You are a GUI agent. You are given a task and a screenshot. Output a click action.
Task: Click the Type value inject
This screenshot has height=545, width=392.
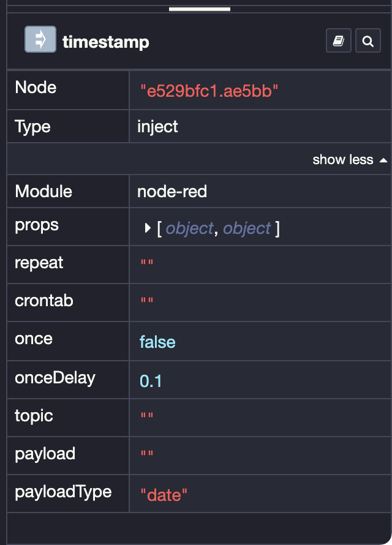(x=157, y=127)
